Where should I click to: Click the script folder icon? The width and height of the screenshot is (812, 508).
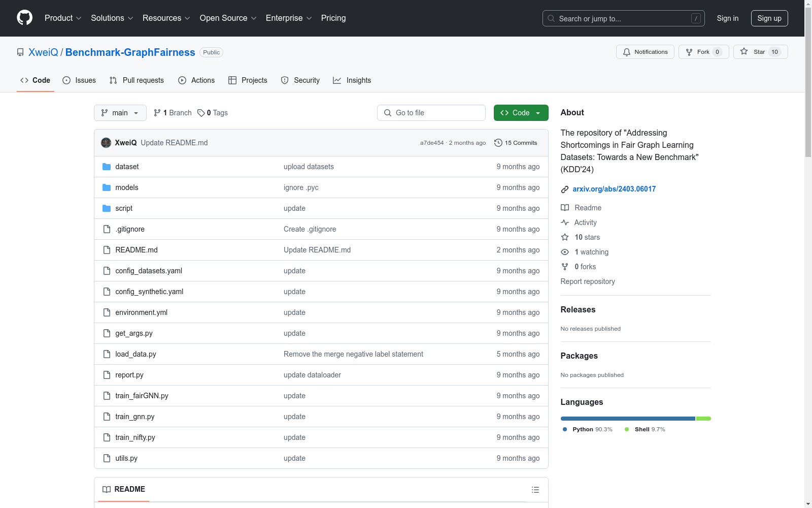pyautogui.click(x=107, y=208)
